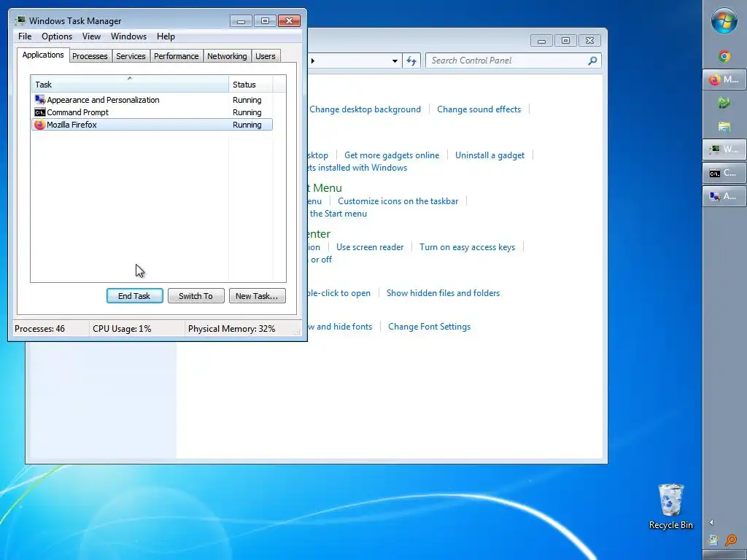Open the File menu in Task Manager
Image resolution: width=747 pixels, height=560 pixels.
[x=25, y=36]
